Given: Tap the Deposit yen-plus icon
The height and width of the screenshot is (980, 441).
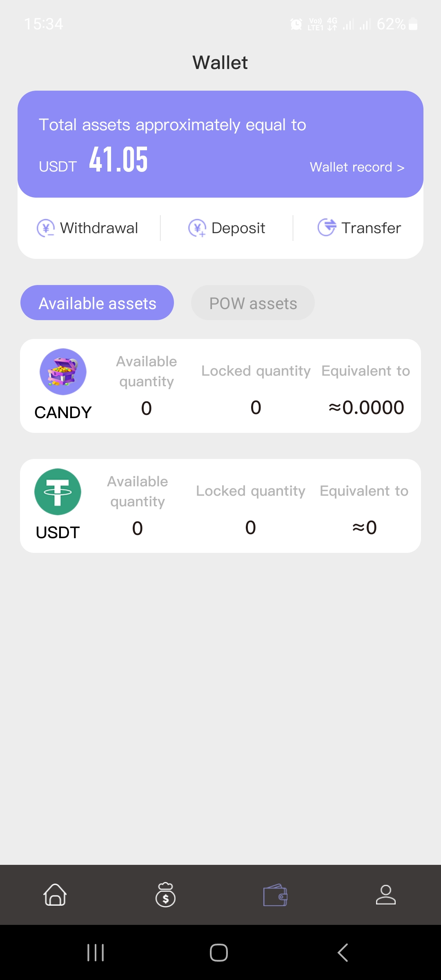Looking at the screenshot, I should point(197,228).
